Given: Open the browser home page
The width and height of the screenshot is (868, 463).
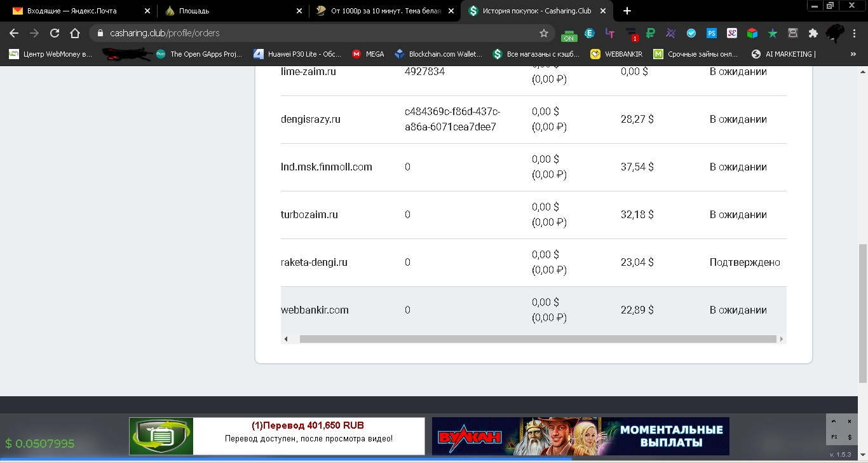Looking at the screenshot, I should click(x=75, y=33).
